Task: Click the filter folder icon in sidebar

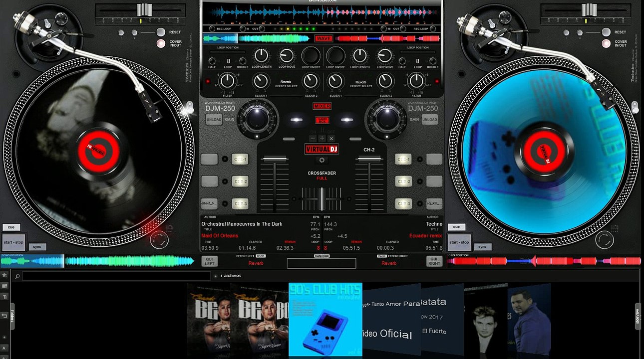Action: click(x=4, y=297)
